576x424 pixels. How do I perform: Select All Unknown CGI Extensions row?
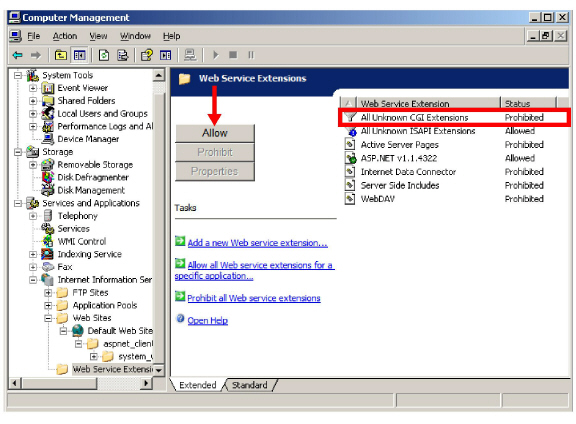(454, 118)
